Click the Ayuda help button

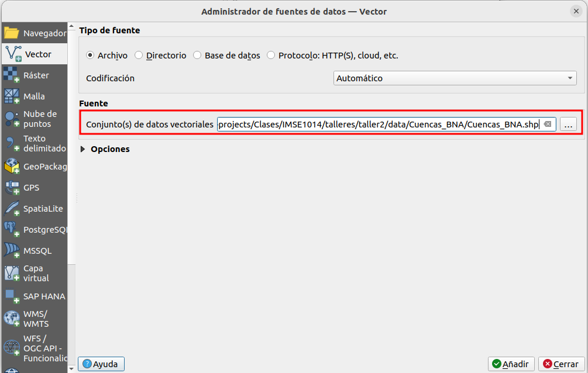point(101,364)
